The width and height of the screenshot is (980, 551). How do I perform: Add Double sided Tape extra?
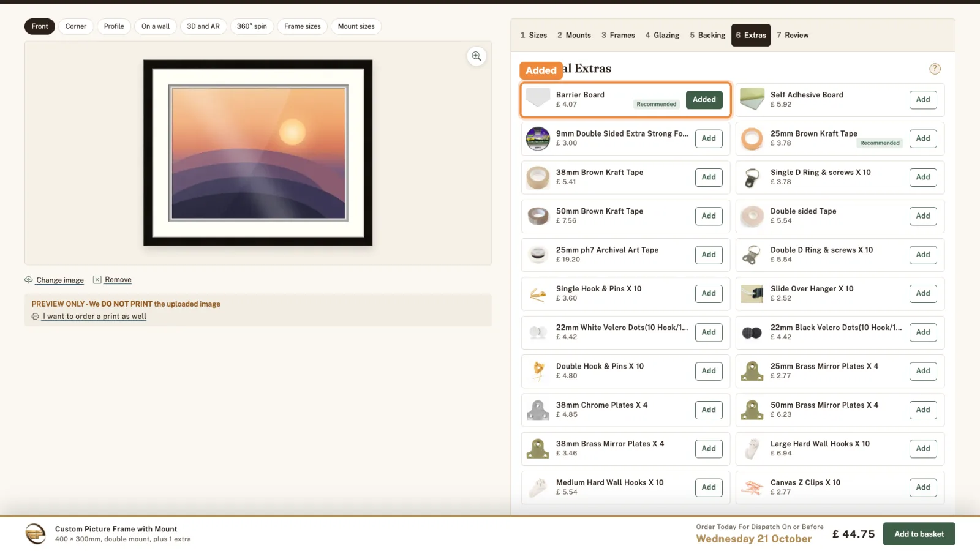(923, 216)
